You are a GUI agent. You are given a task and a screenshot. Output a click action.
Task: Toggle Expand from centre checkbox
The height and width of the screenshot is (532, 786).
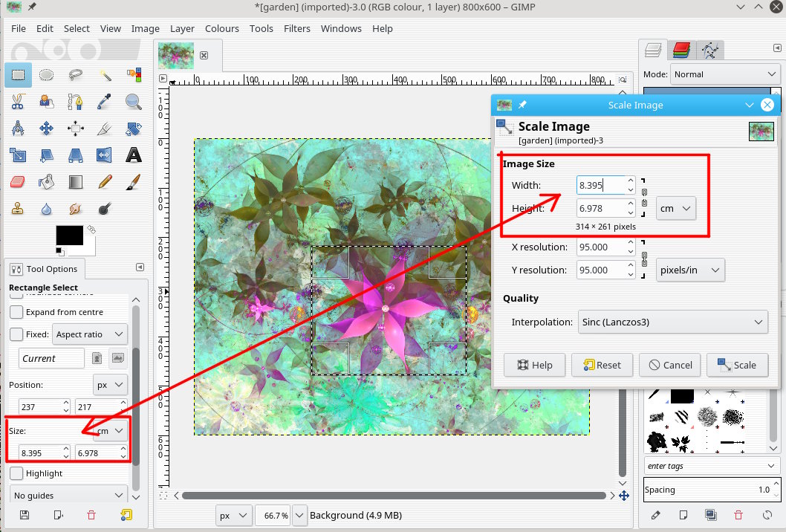pos(16,312)
